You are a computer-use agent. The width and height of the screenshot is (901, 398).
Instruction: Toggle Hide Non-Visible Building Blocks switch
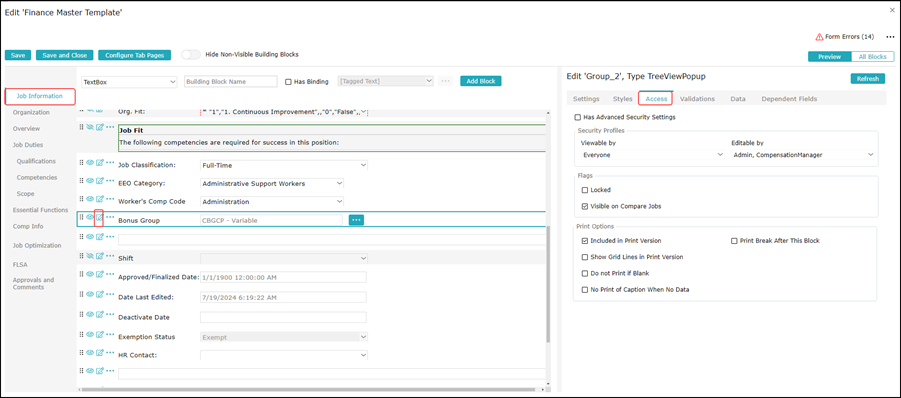pos(191,55)
